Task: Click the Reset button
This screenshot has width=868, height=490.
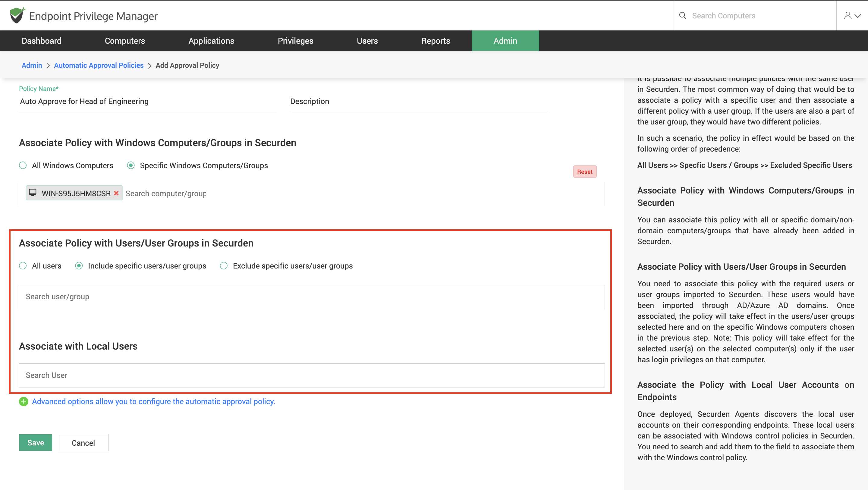Action: pyautogui.click(x=585, y=172)
